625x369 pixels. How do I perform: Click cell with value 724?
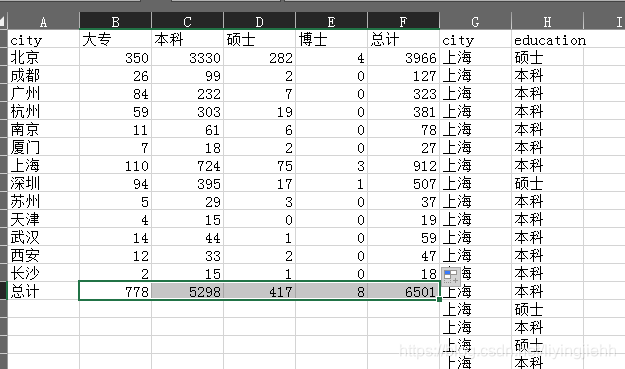click(187, 165)
